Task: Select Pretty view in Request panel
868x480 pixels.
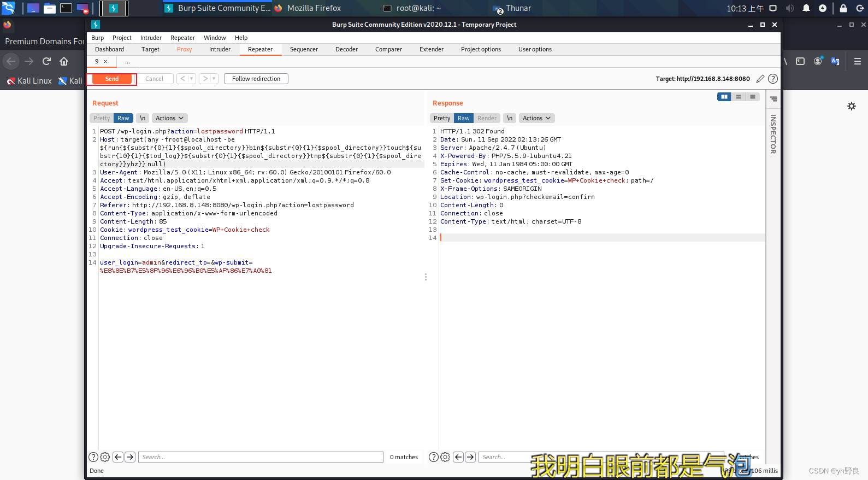Action: tap(102, 118)
